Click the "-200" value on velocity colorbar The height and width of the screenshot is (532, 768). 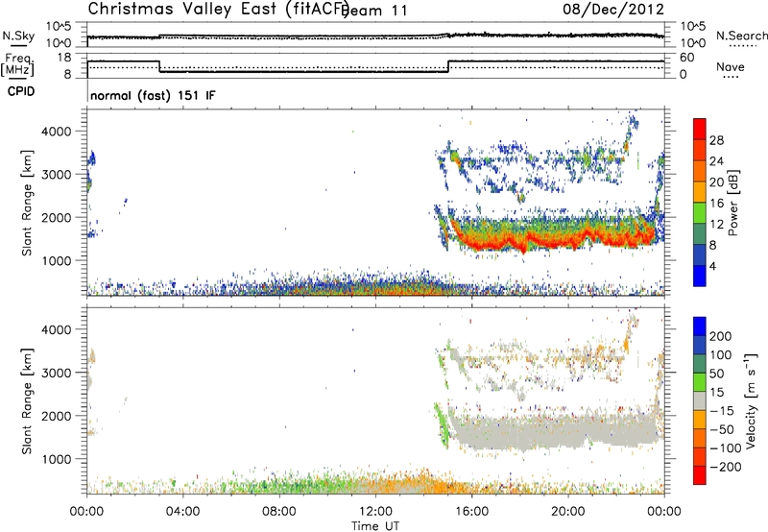[x=725, y=467]
